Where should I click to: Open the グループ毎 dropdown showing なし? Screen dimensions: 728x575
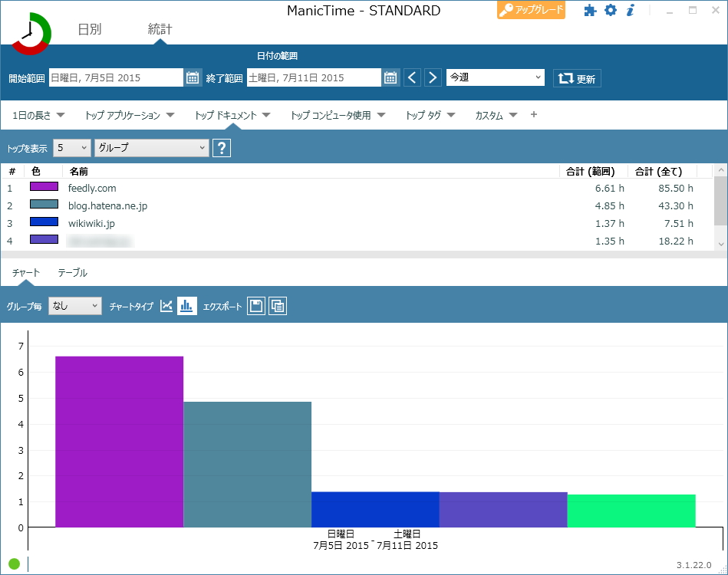(75, 306)
